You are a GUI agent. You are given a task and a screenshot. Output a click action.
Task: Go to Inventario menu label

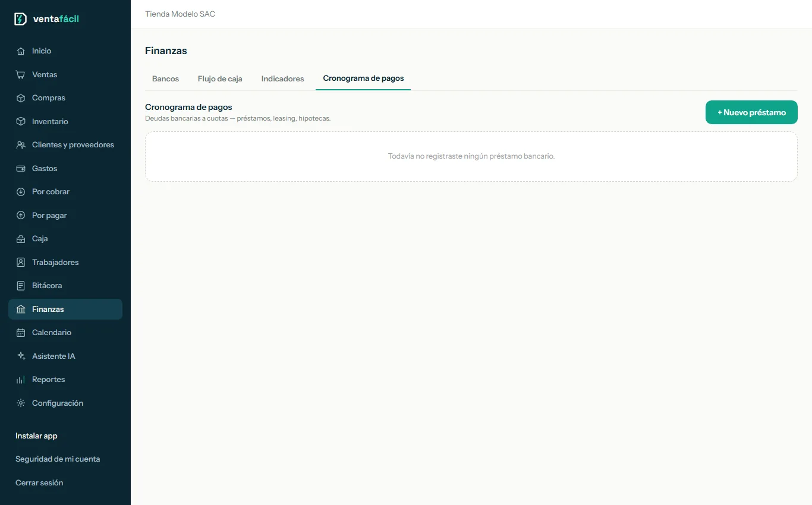[50, 122]
